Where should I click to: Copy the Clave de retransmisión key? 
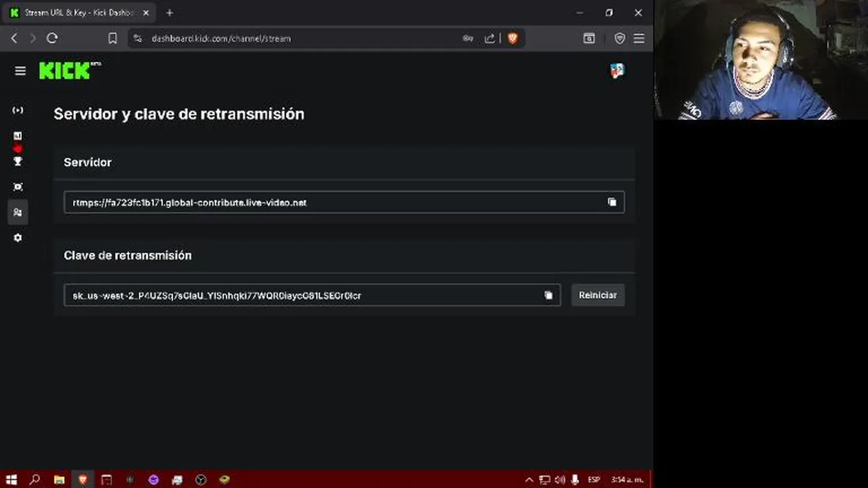point(548,296)
